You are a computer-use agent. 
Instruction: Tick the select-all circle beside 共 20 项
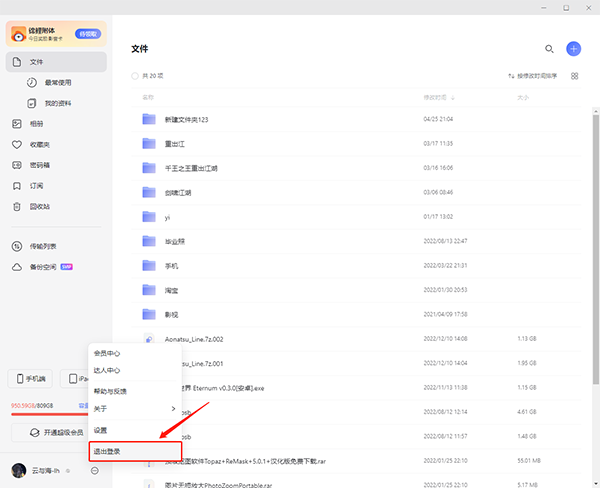[x=135, y=76]
